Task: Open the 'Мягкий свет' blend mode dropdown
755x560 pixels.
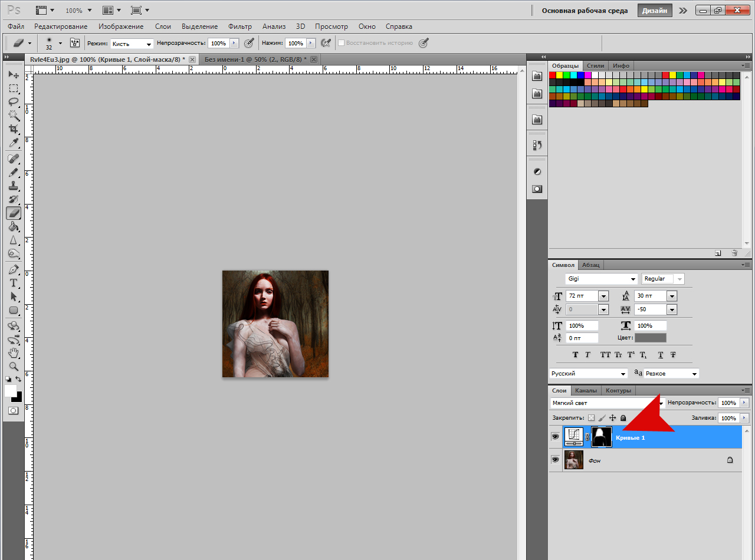Action: pos(608,403)
